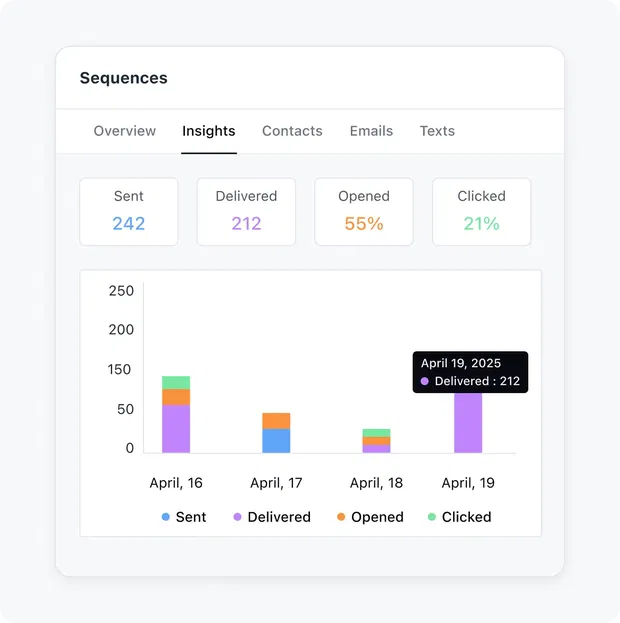Open the Contacts tab

pyautogui.click(x=292, y=131)
